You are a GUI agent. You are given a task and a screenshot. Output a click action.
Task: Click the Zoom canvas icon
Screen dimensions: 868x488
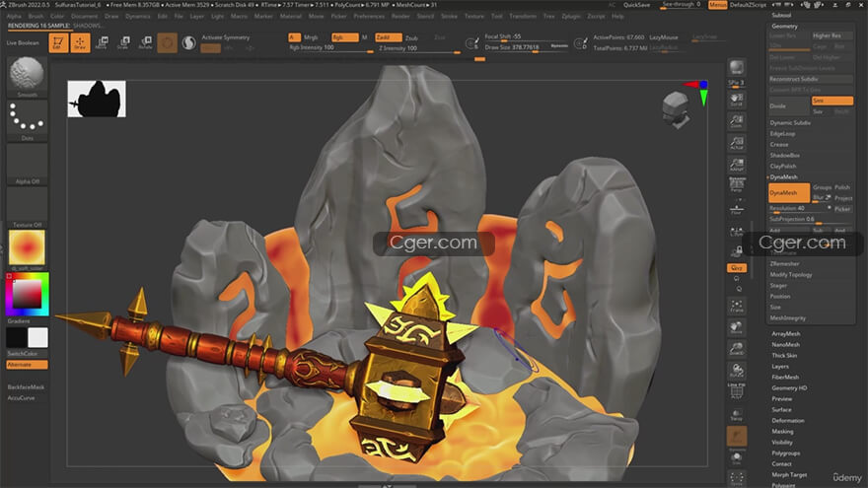click(x=736, y=121)
